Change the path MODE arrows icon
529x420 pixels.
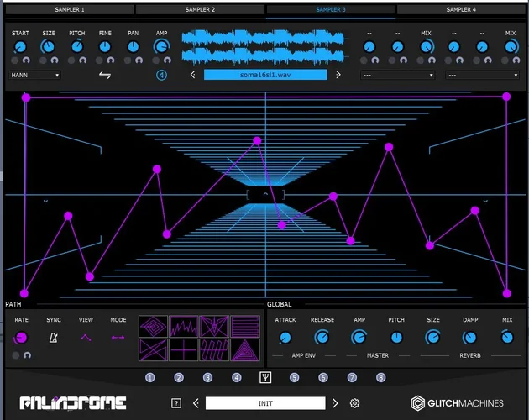[118, 338]
